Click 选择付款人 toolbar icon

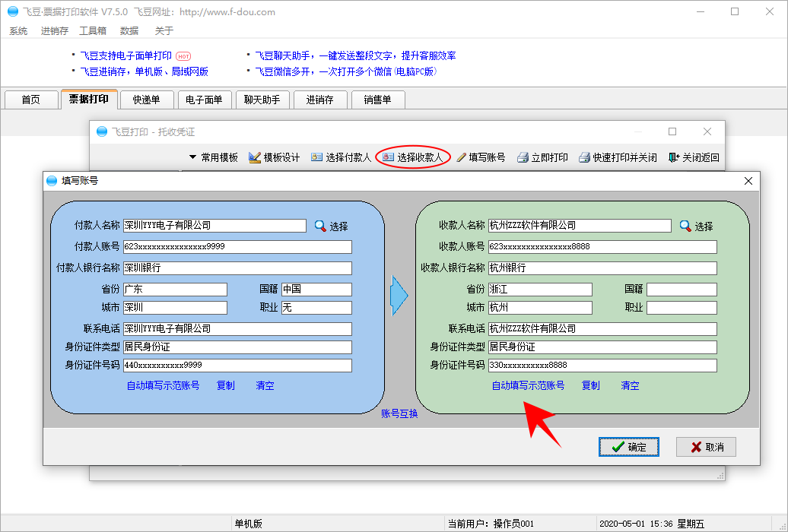[x=316, y=157]
